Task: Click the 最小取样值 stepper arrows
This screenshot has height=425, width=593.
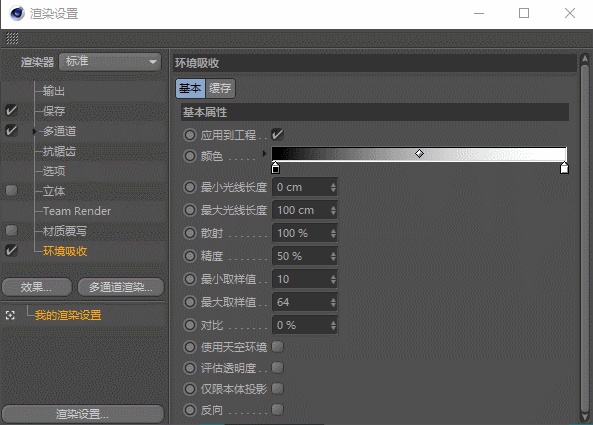Action: click(333, 279)
